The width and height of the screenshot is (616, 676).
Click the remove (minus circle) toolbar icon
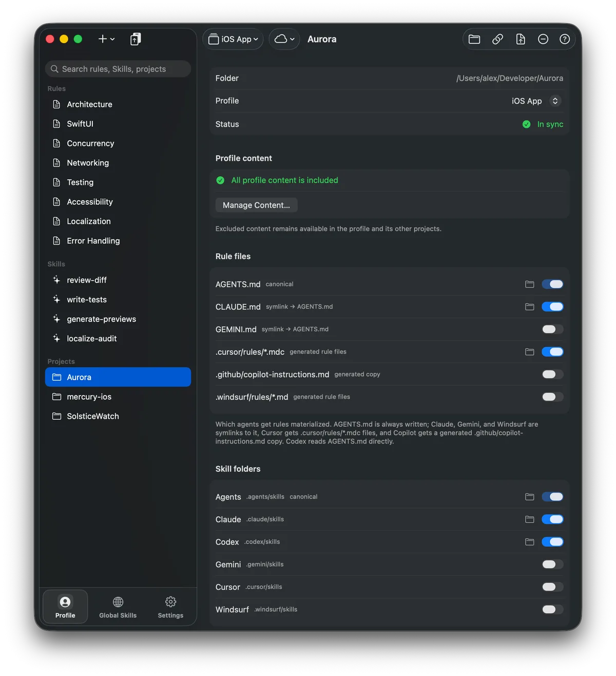543,39
